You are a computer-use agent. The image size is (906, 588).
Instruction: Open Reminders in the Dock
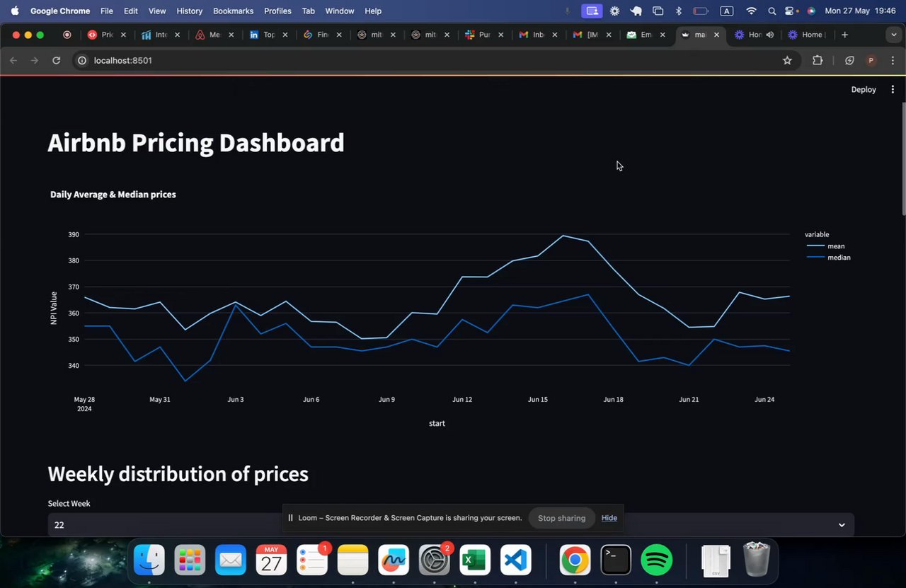[x=312, y=560]
